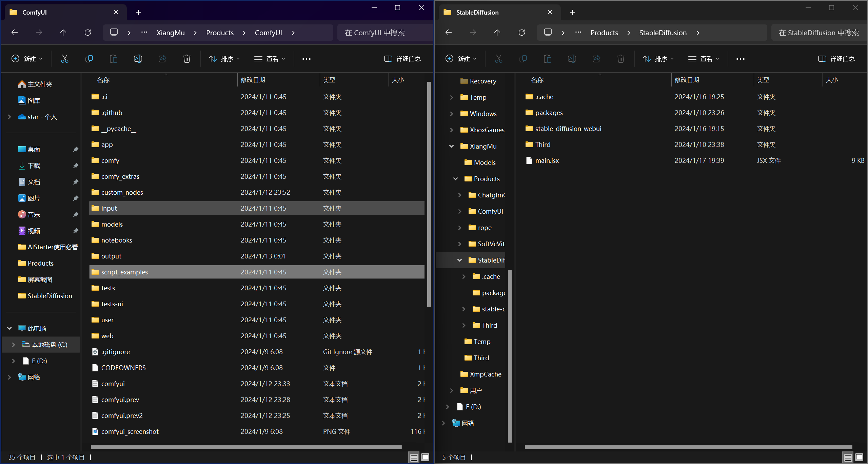Viewport: 868px width, 464px height.
Task: Click the Rename icon in ComfyUI window toolbar
Action: point(138,59)
